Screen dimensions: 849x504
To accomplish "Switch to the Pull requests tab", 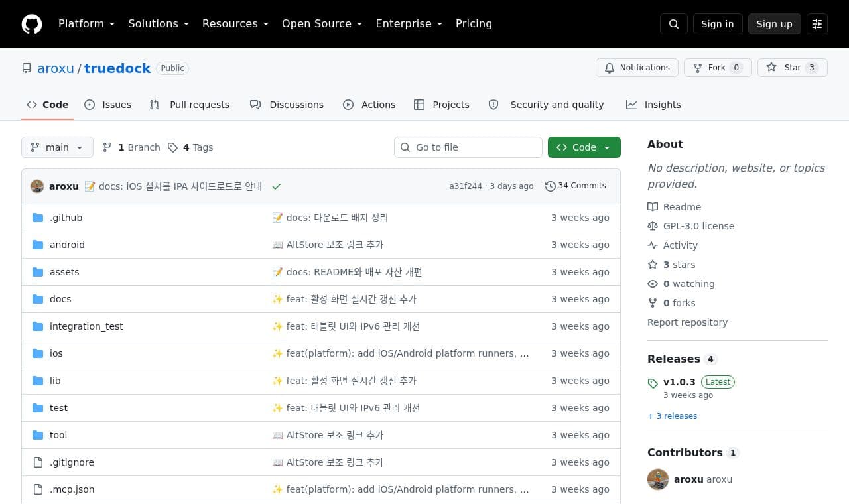I will click(x=190, y=105).
